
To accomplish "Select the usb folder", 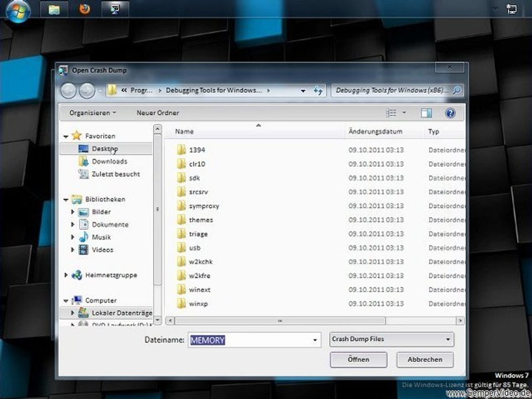I will (195, 248).
